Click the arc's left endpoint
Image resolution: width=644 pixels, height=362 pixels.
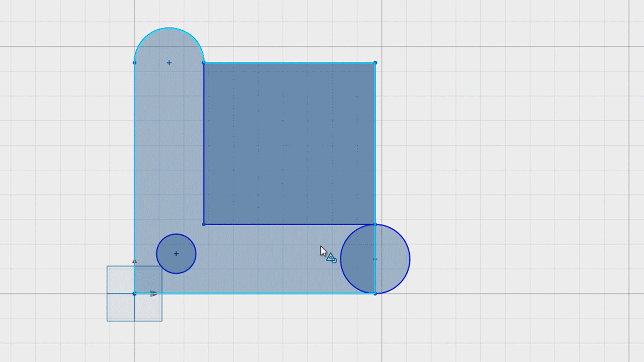pyautogui.click(x=134, y=63)
